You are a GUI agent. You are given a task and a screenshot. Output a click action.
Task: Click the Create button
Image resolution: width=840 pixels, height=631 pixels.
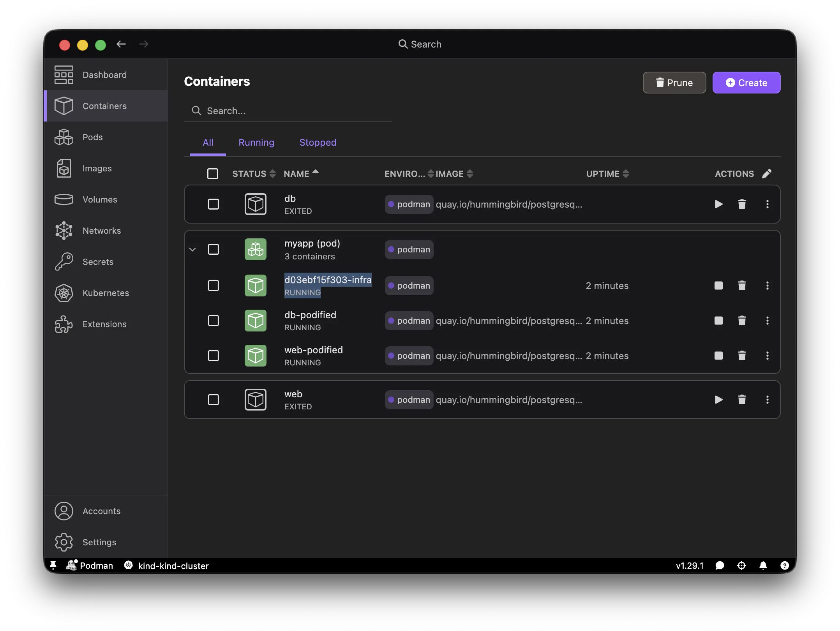coord(746,83)
